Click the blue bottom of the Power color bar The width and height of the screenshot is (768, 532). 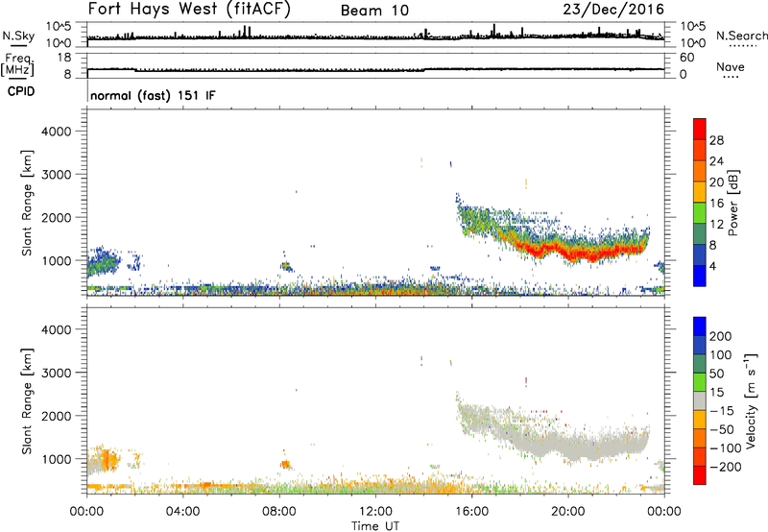coord(699,276)
